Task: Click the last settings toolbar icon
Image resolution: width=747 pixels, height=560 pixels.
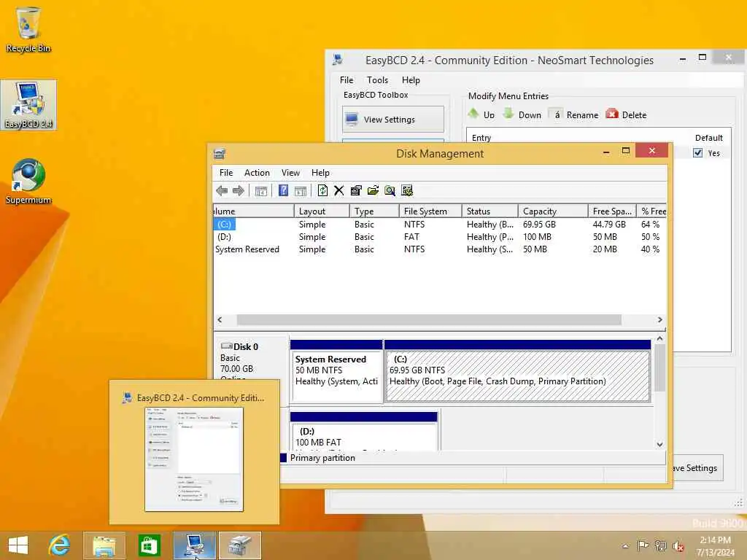Action: [x=407, y=191]
